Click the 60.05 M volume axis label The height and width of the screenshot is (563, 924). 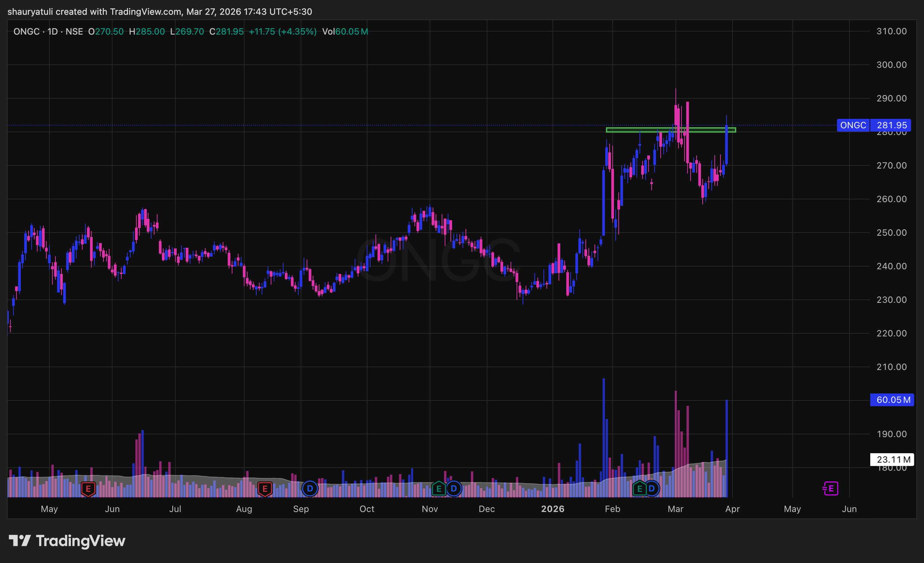point(892,400)
